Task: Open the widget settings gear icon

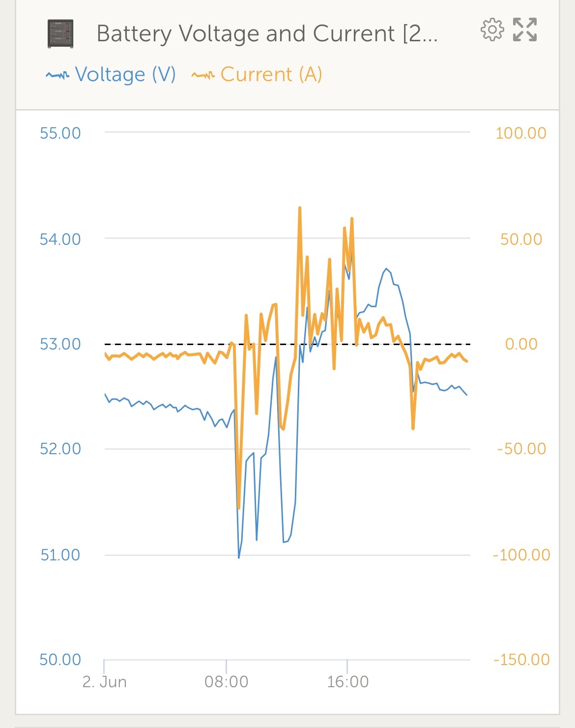Action: click(x=492, y=30)
